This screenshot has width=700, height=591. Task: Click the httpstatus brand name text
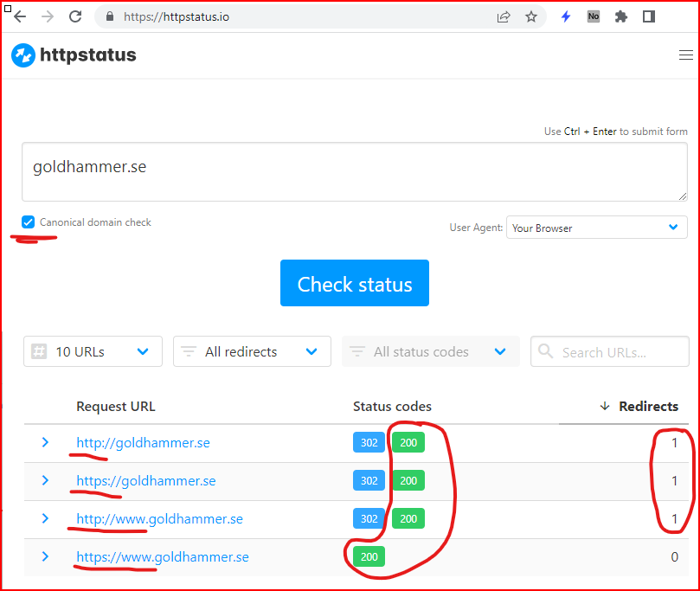tap(88, 55)
